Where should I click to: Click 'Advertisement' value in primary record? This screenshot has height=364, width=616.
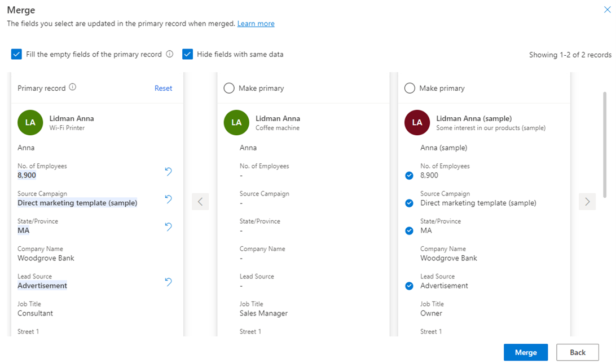[x=42, y=286]
